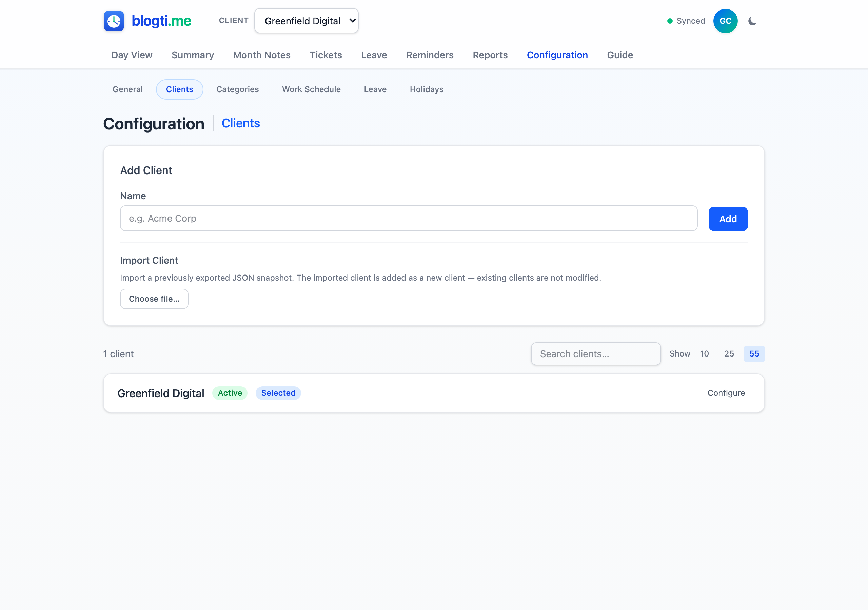The image size is (868, 610).
Task: Toggle dark mode with the moon icon
Action: click(752, 21)
